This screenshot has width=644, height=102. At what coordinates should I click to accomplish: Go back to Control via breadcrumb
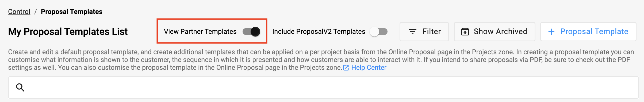point(19,12)
